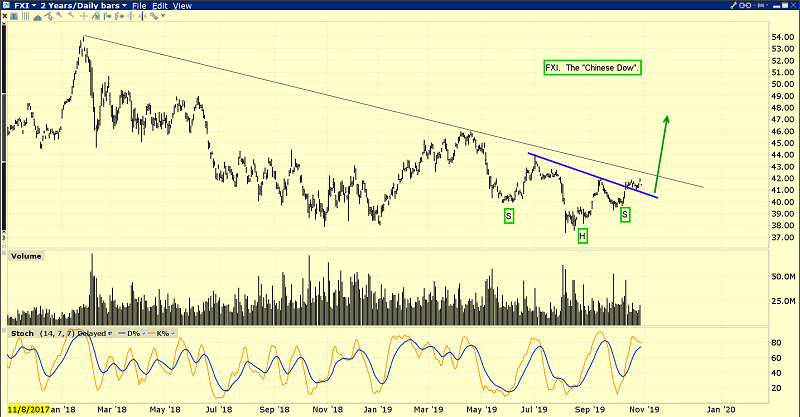Open the View menu

coord(182,6)
